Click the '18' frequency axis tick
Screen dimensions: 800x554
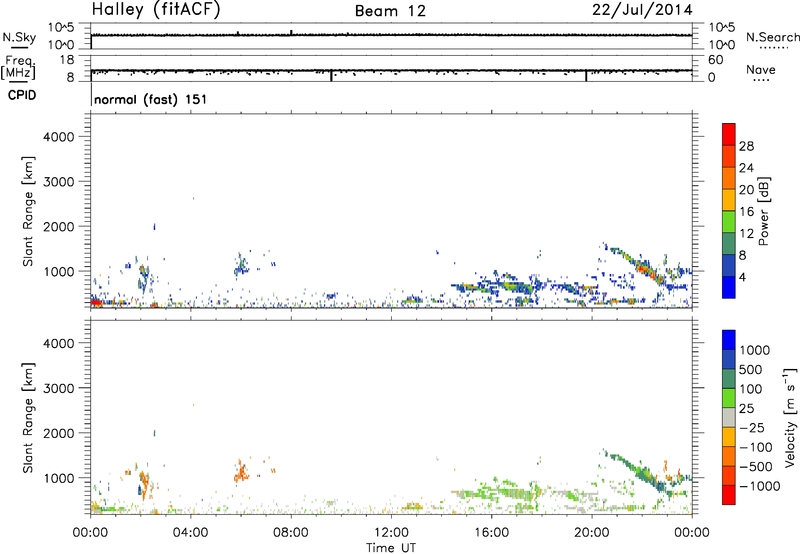[66, 59]
